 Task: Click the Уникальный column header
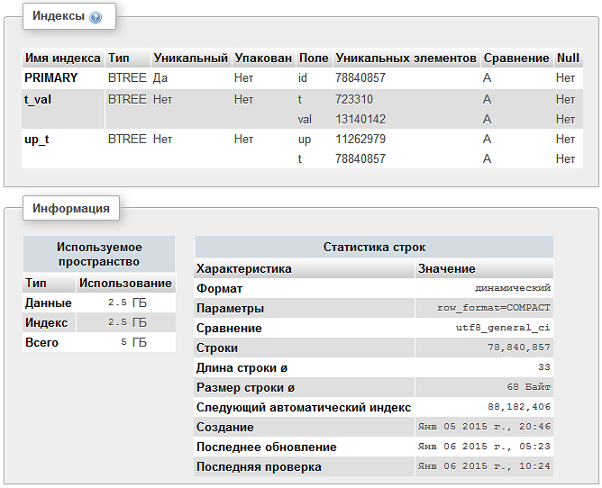click(191, 58)
